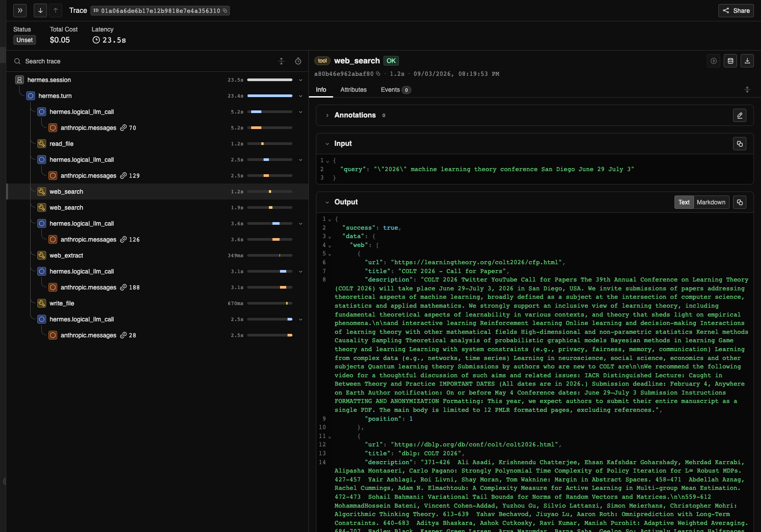This screenshot has width=761, height=532.
Task: Click the web_extract wrench icon
Action: tap(42, 255)
